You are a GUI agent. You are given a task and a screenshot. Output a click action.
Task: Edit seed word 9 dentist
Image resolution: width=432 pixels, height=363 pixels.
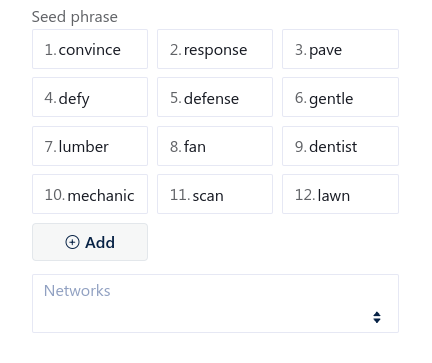click(x=340, y=146)
